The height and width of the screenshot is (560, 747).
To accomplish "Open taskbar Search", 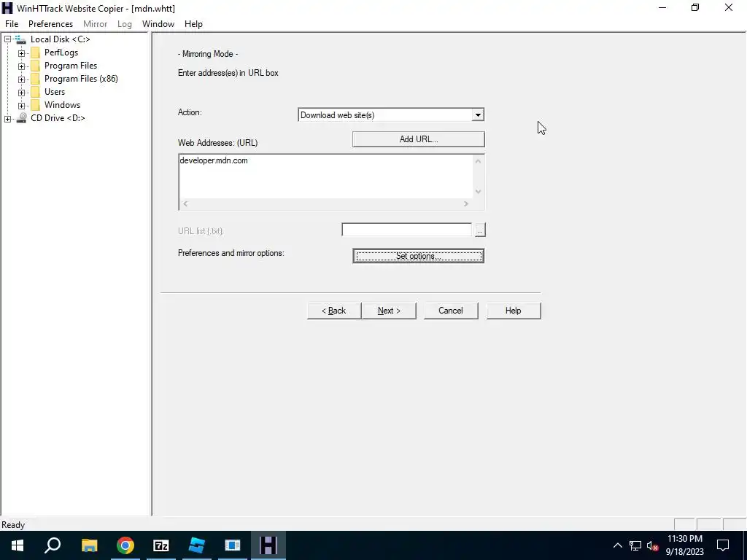I will click(x=53, y=545).
